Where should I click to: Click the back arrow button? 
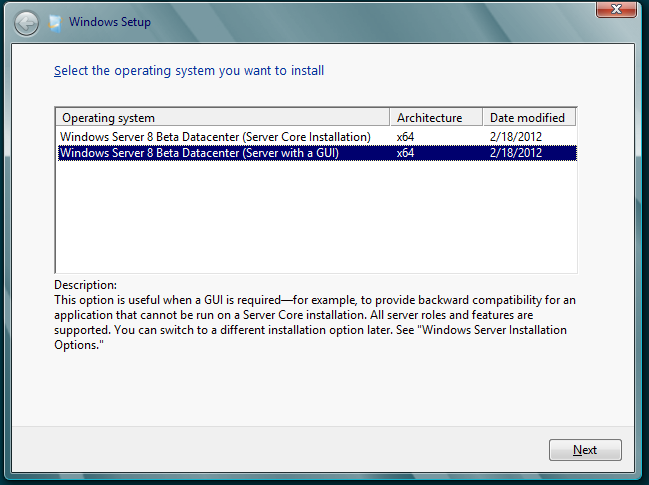26,24
